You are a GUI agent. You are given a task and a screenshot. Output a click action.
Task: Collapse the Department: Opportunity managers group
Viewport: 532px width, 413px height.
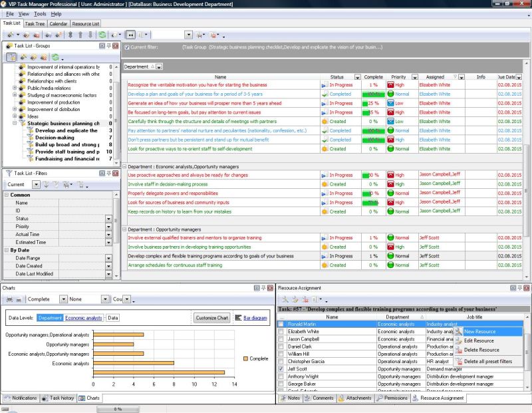(125, 229)
